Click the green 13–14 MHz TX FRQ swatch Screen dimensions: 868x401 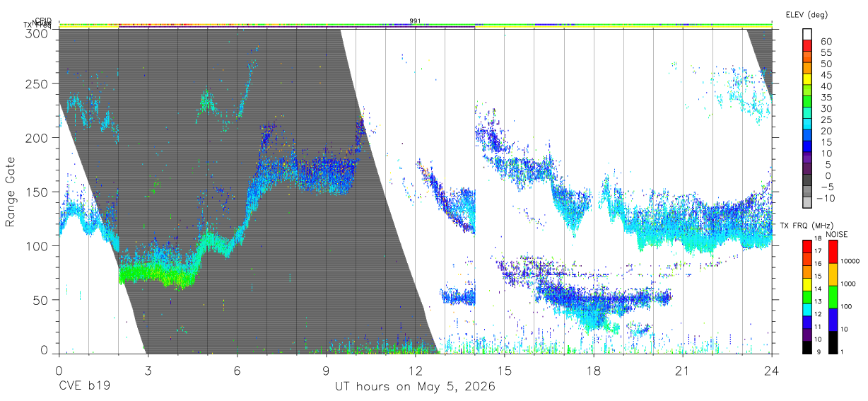pyautogui.click(x=808, y=296)
